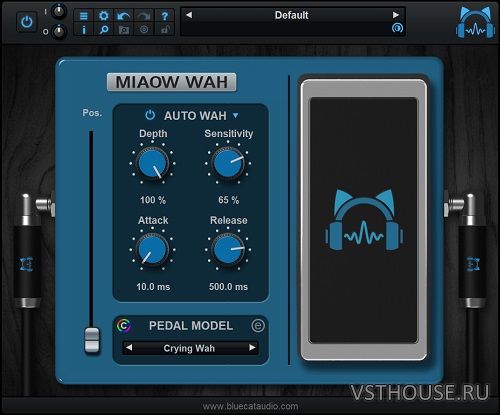Click the Sensitivity value 65 %
The height and width of the screenshot is (415, 500).
(x=229, y=200)
